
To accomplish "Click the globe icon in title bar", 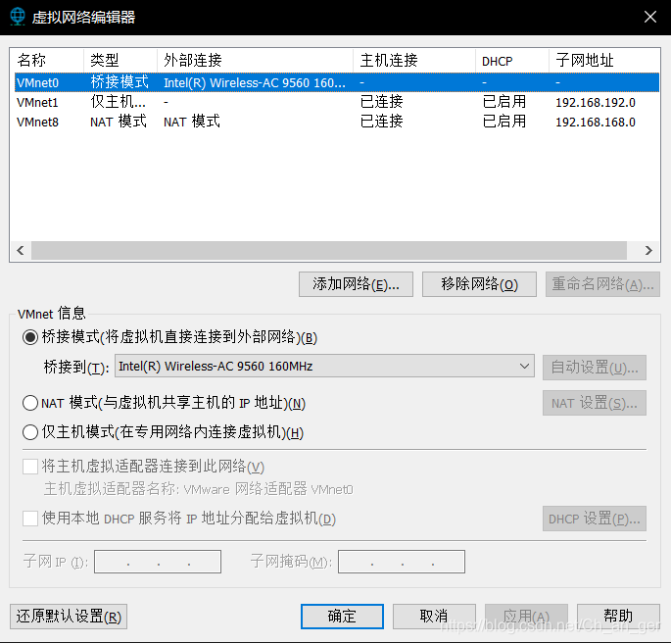I will pos(18,17).
